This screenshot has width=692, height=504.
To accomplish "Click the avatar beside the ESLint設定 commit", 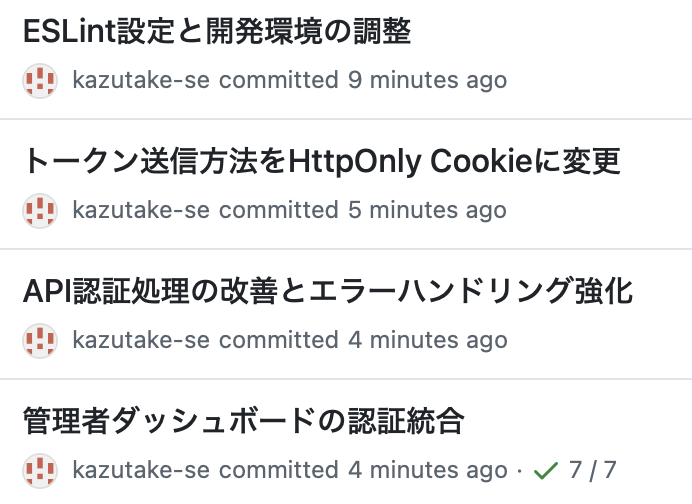I will click(x=39, y=80).
